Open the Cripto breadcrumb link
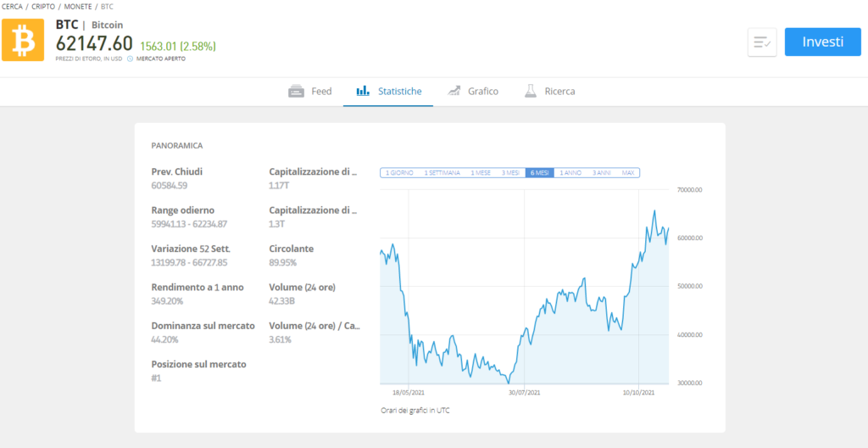 [x=42, y=7]
